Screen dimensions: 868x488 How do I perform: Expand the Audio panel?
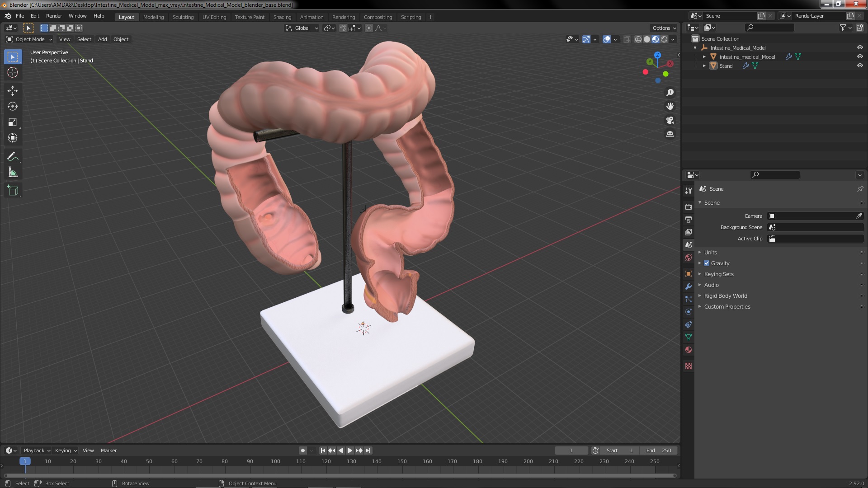click(712, 285)
